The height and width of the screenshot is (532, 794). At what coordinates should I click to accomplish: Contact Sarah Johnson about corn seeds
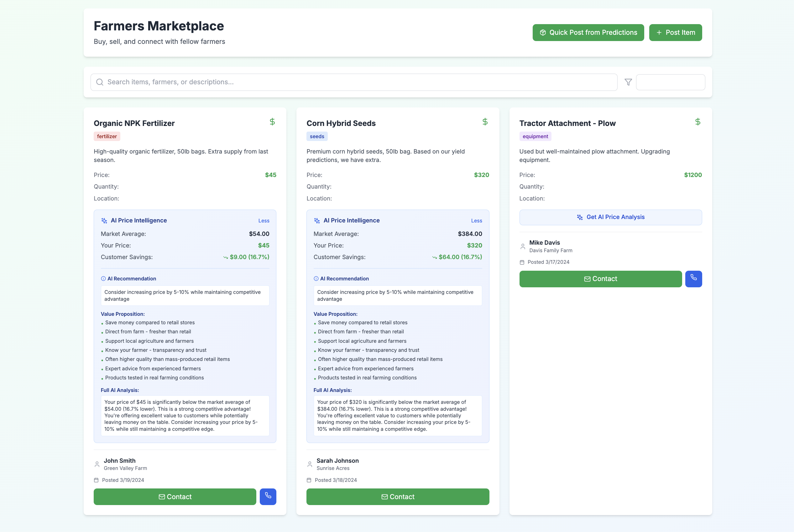[x=397, y=496]
